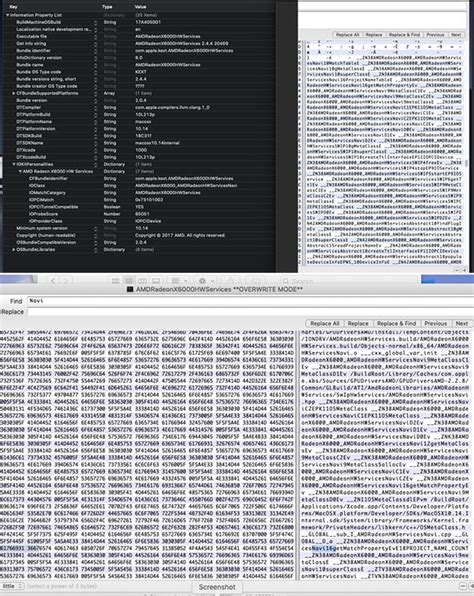Click the Value column header
This screenshot has width=474, height=596.
(x=141, y=7)
